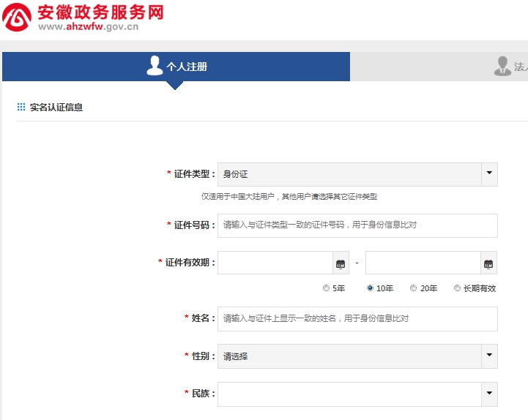The width and height of the screenshot is (528, 420).
Task: Open the end date calendar icon
Action: coord(488,263)
